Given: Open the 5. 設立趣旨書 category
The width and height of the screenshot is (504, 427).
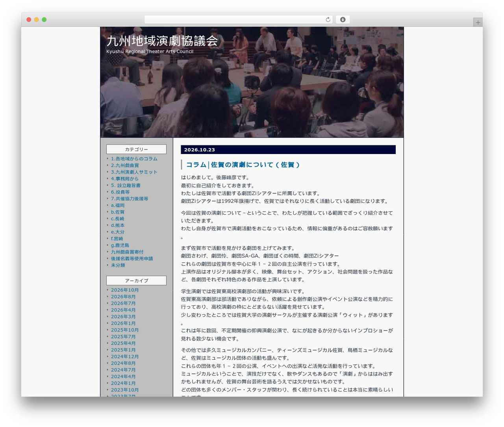Looking at the screenshot, I should coord(126,186).
